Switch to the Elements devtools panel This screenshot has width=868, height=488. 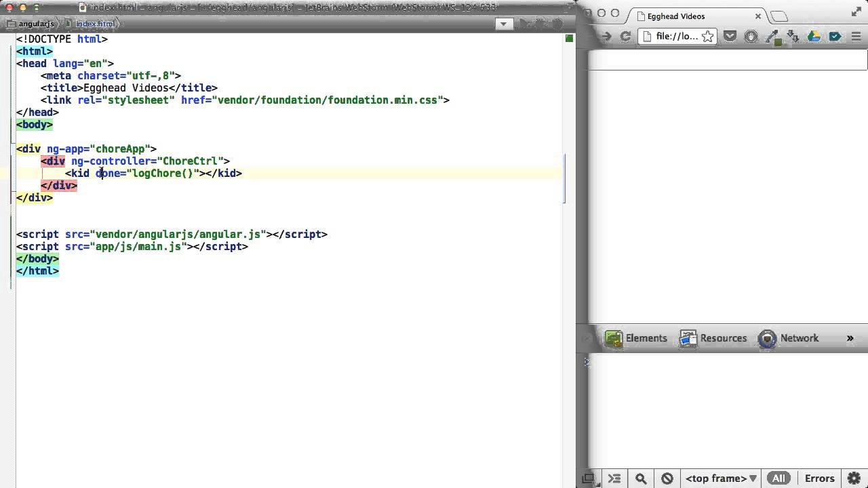[x=636, y=338]
